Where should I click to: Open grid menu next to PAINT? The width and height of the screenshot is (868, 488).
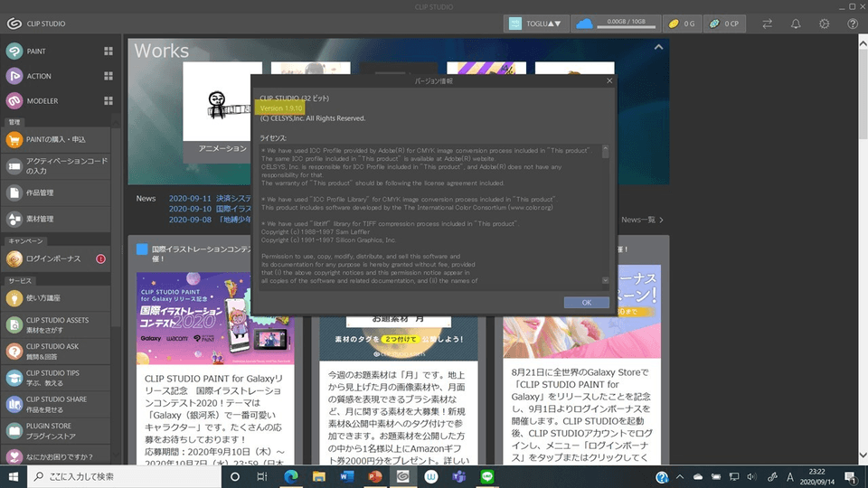108,51
